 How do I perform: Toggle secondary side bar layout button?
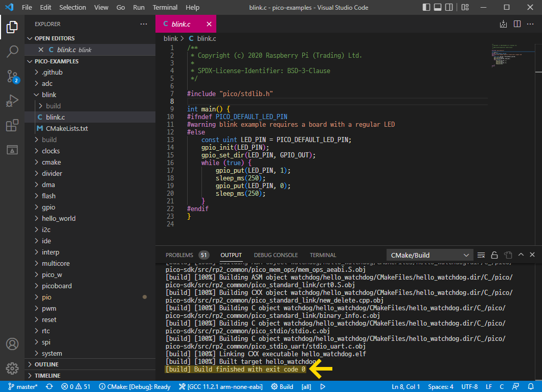pyautogui.click(x=449, y=7)
